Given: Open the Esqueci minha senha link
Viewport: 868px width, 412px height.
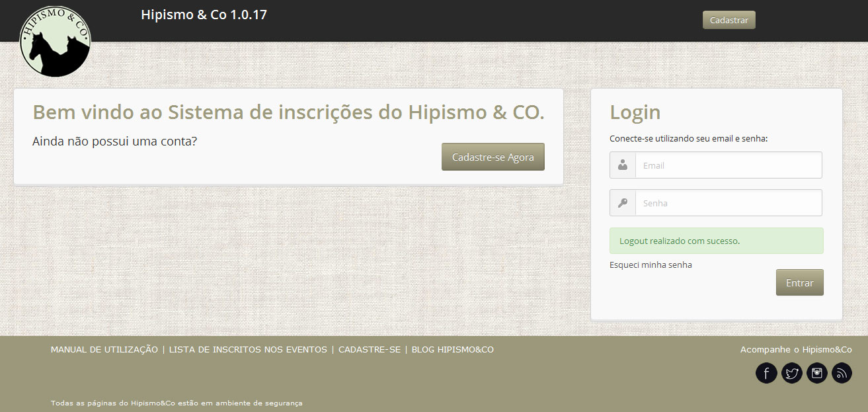Looking at the screenshot, I should coord(651,265).
